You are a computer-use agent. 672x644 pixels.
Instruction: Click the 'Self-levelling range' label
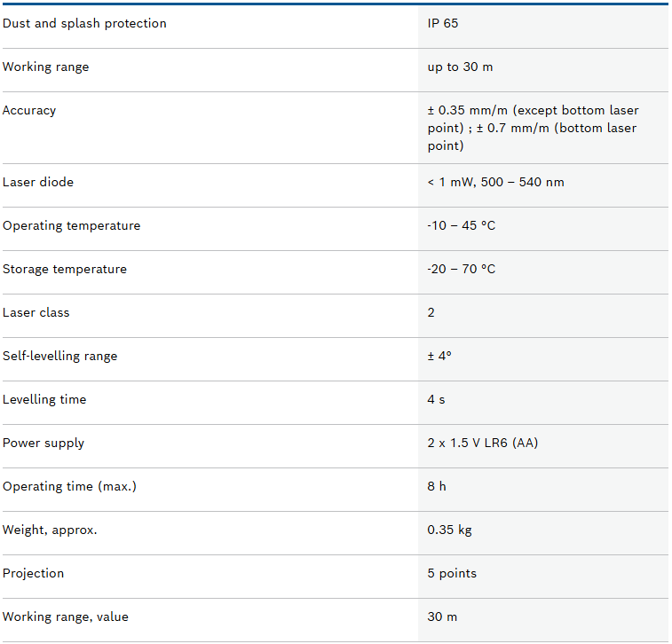click(60, 357)
